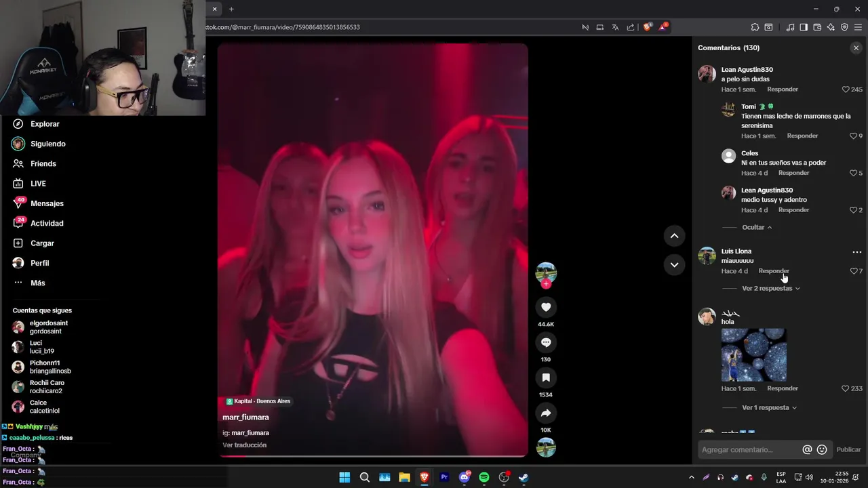The image size is (868, 488).
Task: Open Brave VPN shield icon
Action: point(844,27)
